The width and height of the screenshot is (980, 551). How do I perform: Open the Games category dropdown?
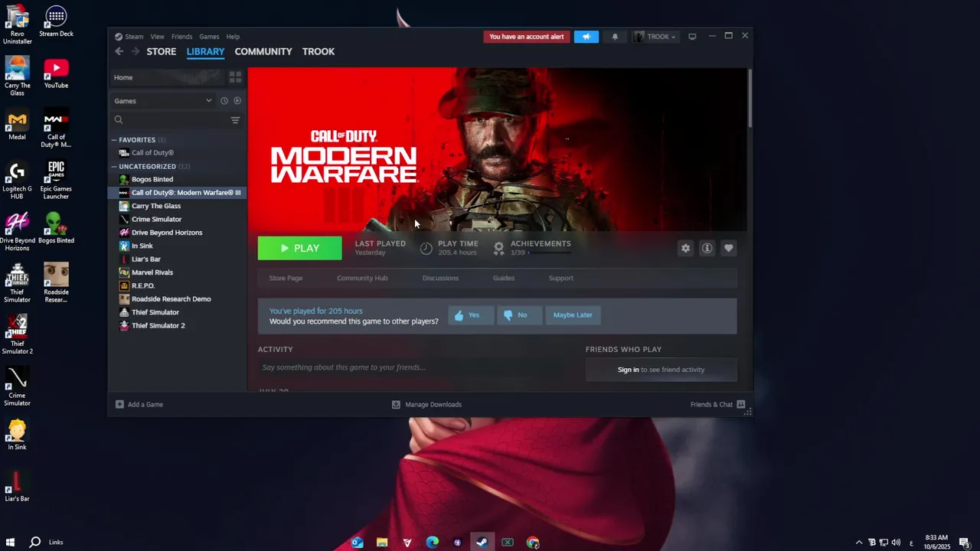click(163, 101)
